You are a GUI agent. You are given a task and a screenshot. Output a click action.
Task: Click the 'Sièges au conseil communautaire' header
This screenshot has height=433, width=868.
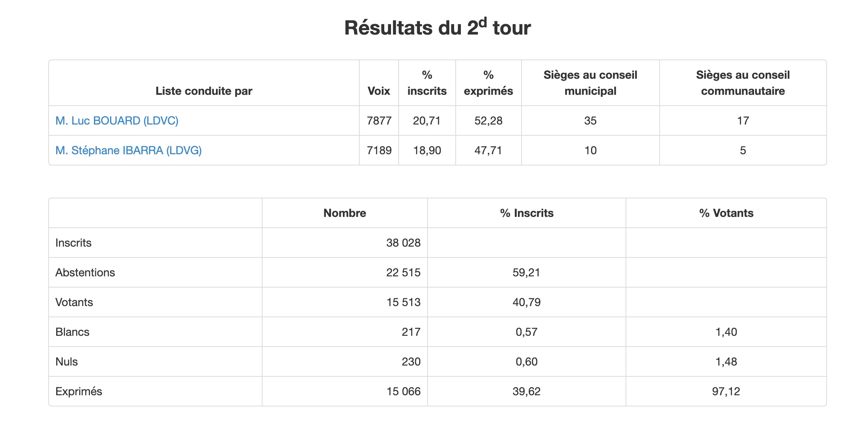pyautogui.click(x=743, y=83)
